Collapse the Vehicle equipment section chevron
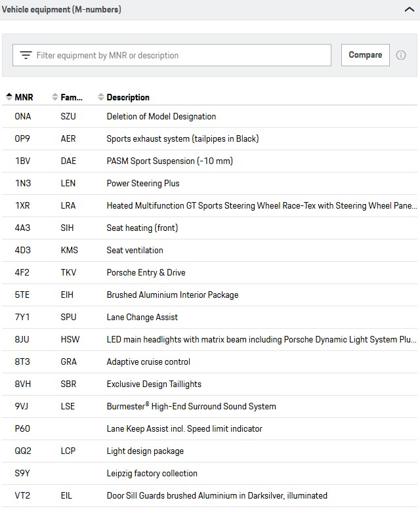 coord(408,10)
